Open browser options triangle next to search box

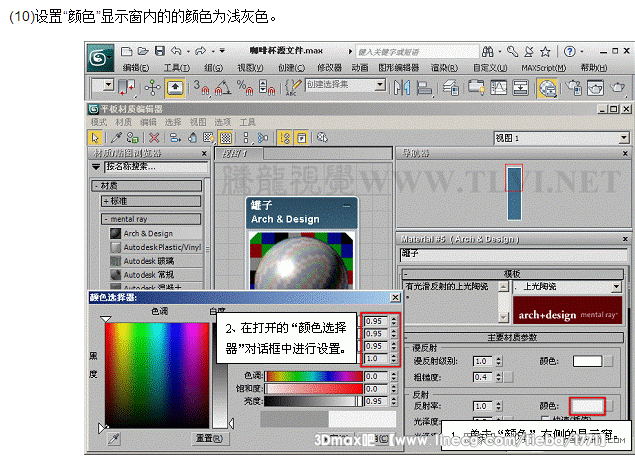[x=96, y=167]
